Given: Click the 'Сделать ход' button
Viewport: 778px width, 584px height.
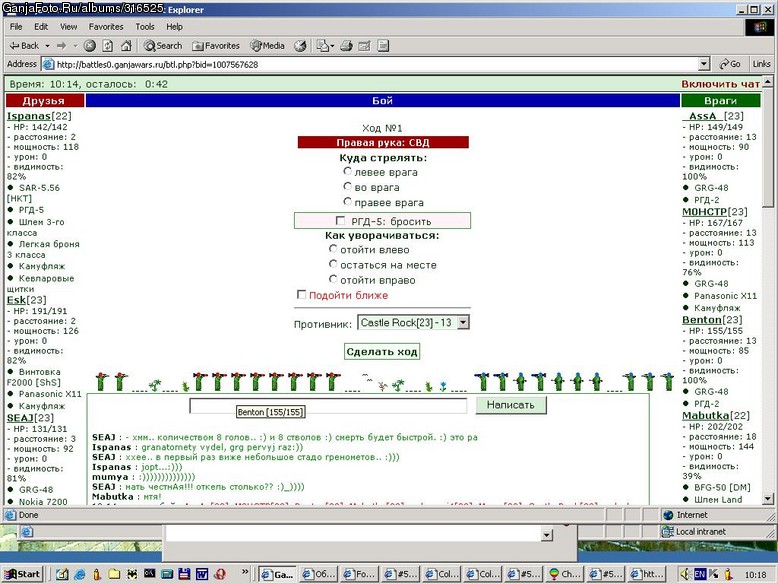Looking at the screenshot, I should [x=382, y=352].
